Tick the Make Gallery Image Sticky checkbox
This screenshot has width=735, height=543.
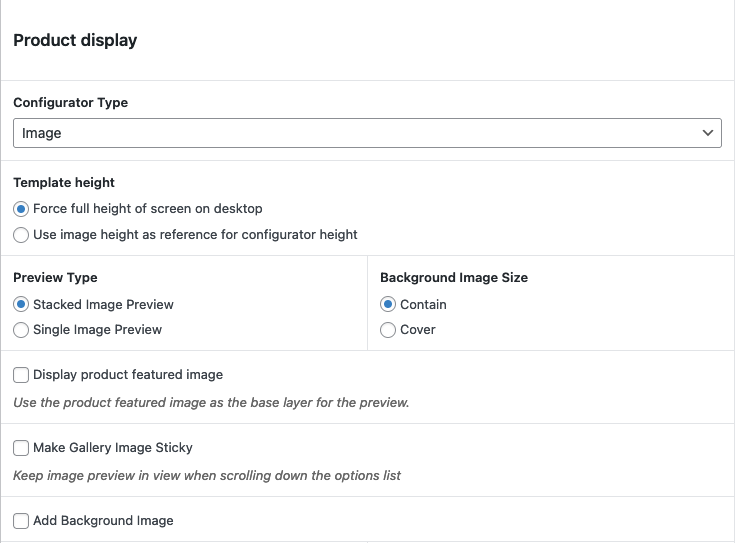(21, 448)
